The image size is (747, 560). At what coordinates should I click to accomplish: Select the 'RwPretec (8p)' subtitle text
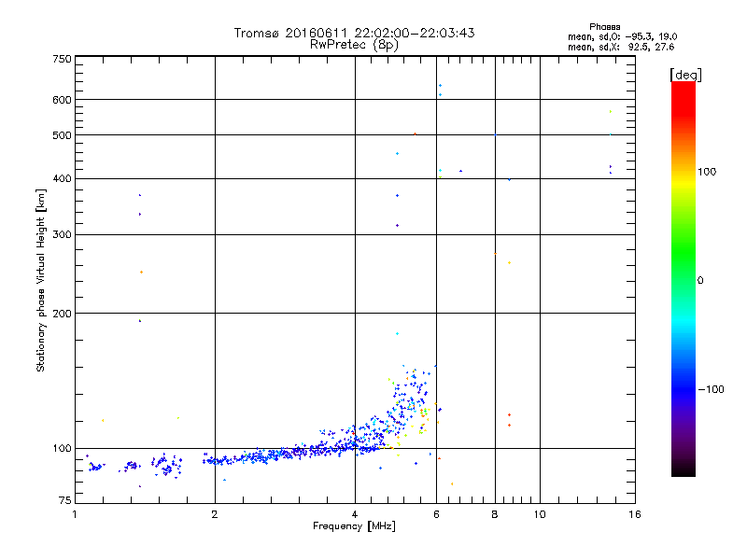point(354,45)
